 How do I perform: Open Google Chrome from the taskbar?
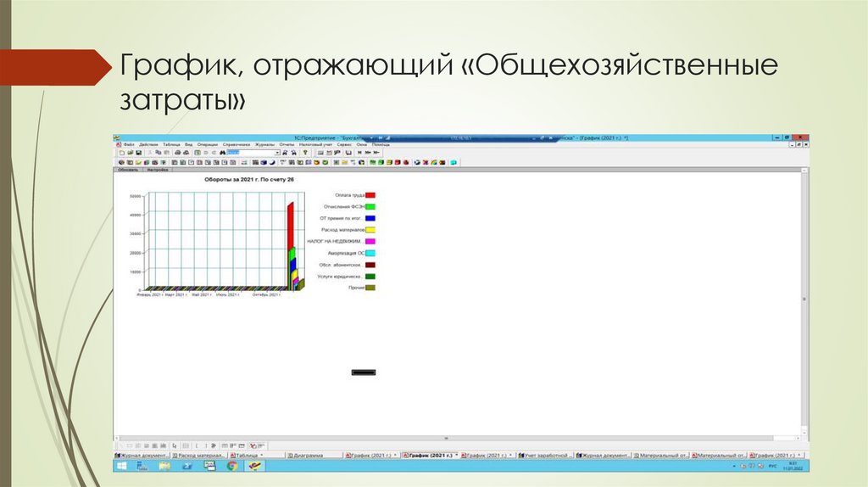click(x=232, y=466)
